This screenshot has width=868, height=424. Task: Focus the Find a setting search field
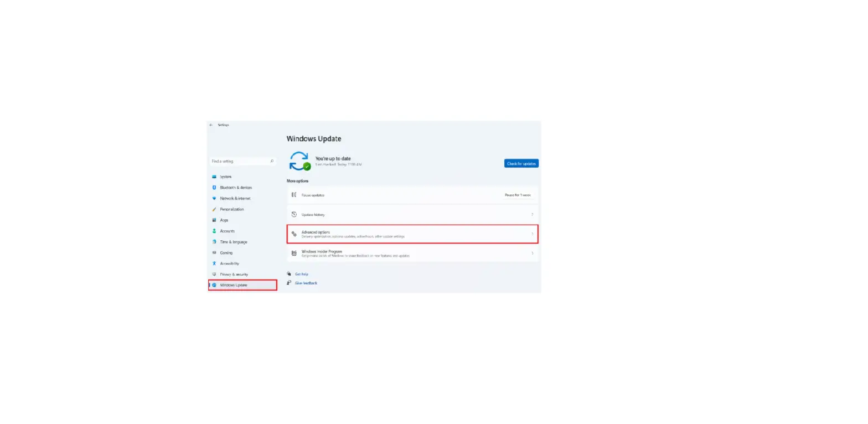[x=242, y=161]
